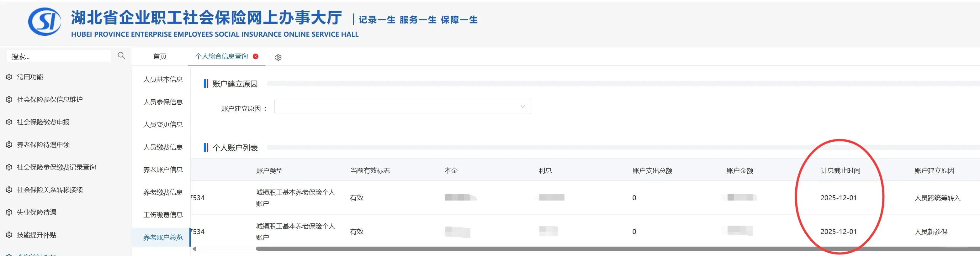Viewport: 980px width, 256px height.
Task: Open tab settings gear icon
Action: [278, 57]
